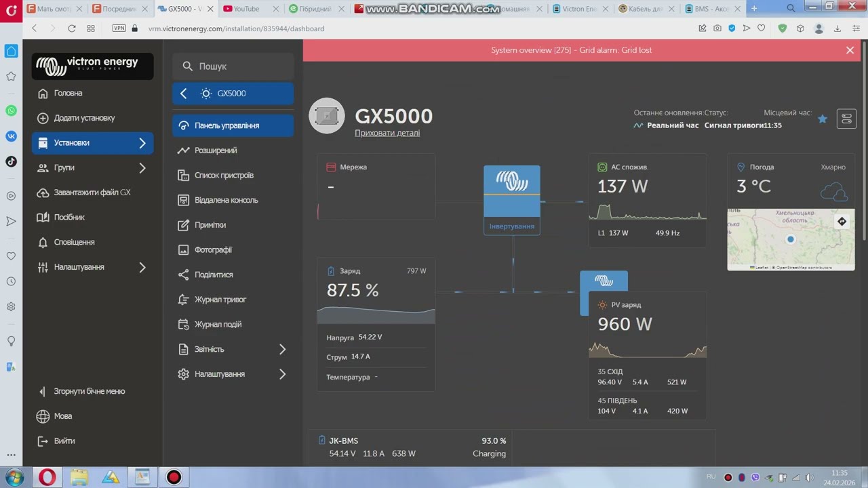Viewport: 868px width, 488px height.
Task: Open Opera from the taskbar
Action: 47,477
